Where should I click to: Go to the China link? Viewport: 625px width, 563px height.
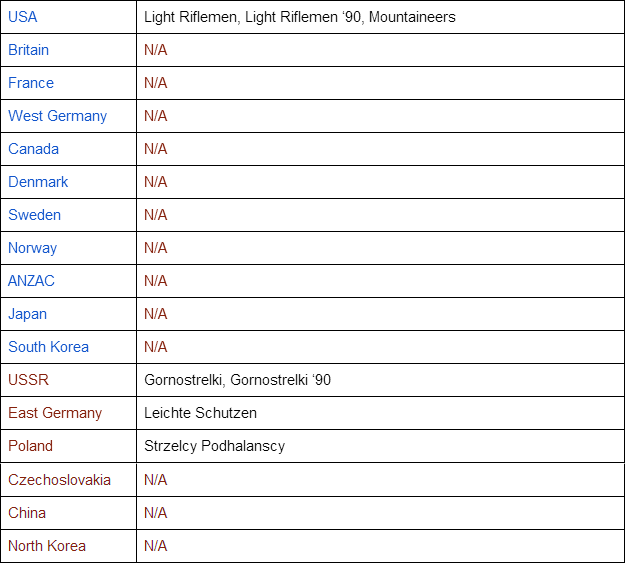coord(27,513)
